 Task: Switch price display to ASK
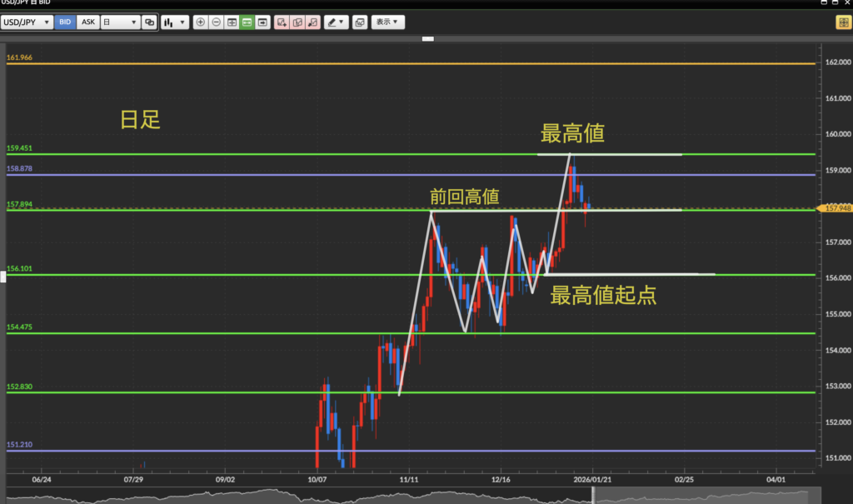pos(87,22)
